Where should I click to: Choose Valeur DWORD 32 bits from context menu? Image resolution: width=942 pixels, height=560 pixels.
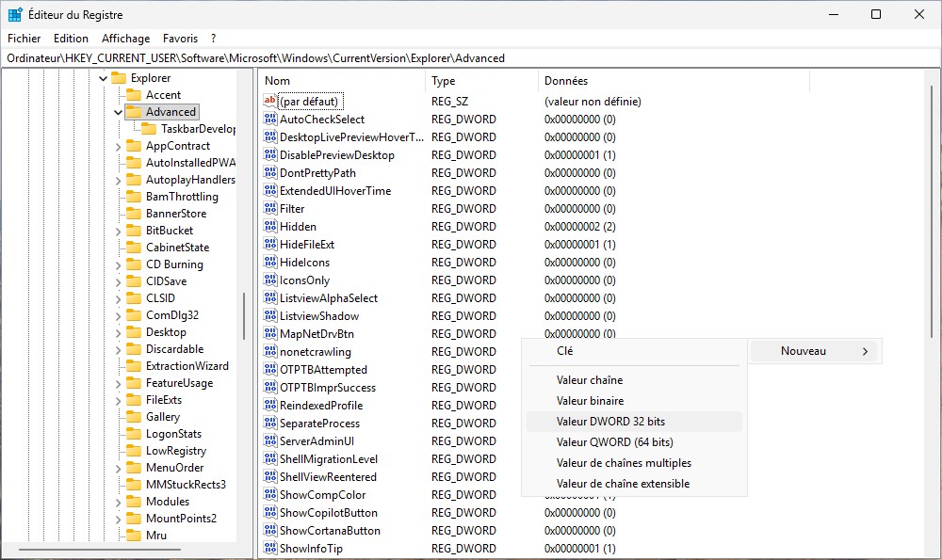(x=610, y=422)
